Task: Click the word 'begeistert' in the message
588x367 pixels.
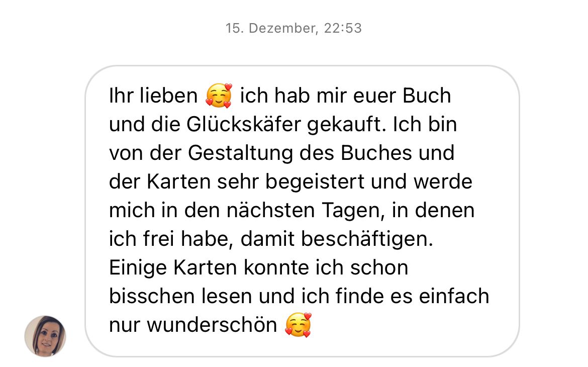Action: 315,182
